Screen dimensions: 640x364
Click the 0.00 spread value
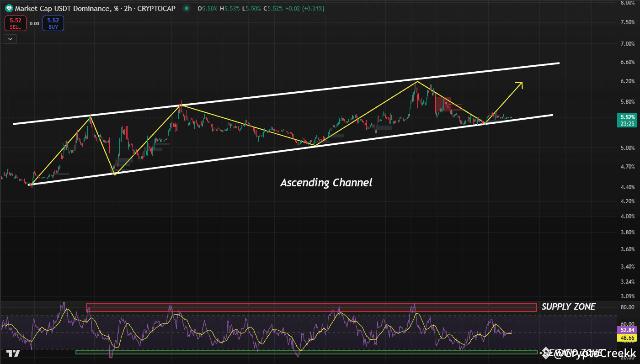coord(34,23)
